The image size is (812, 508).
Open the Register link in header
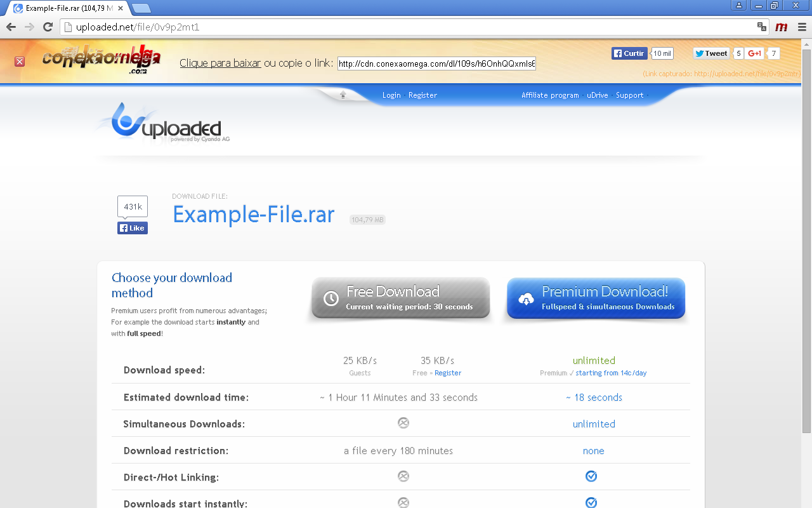(422, 95)
